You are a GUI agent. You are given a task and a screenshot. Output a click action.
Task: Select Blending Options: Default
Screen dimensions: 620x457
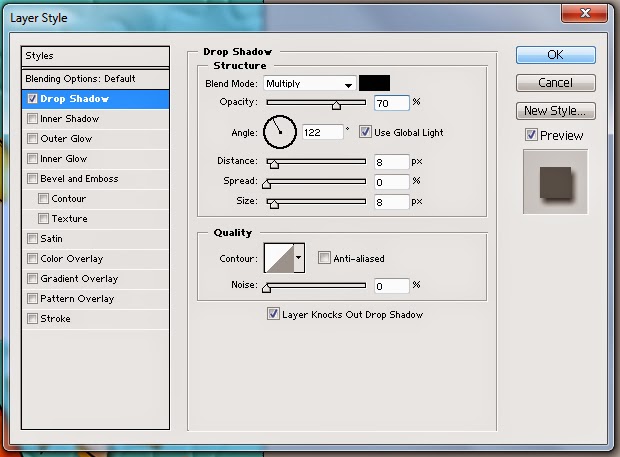point(96,79)
